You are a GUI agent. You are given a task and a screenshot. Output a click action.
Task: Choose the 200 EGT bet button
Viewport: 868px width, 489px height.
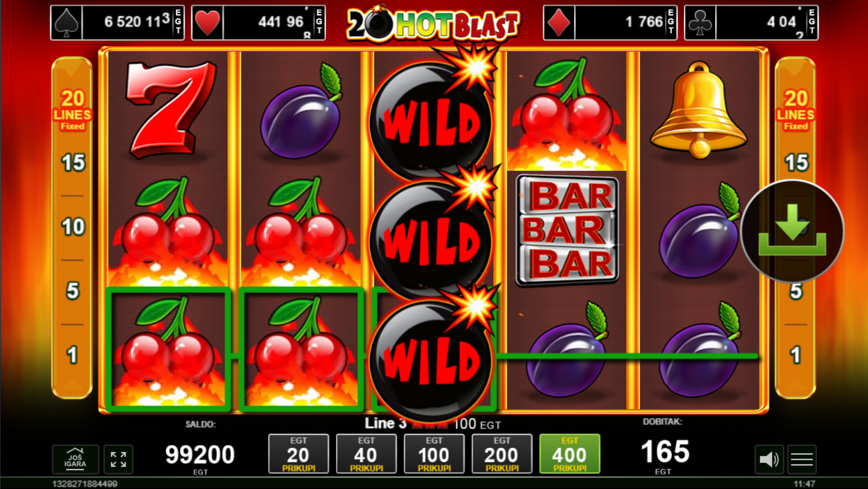coord(502,454)
